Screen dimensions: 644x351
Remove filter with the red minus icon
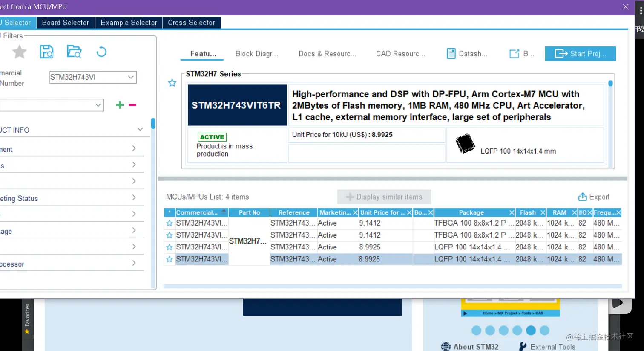coord(132,105)
